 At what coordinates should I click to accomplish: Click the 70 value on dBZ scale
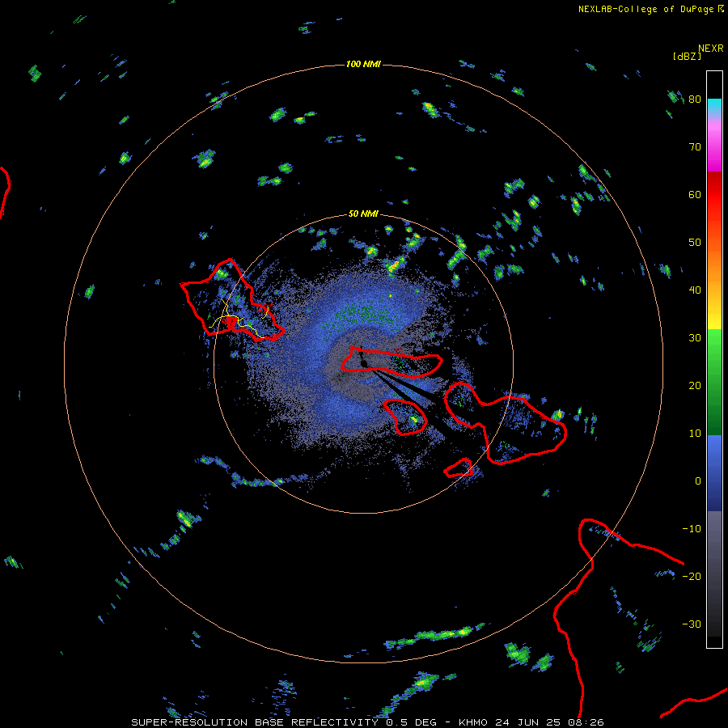click(x=695, y=147)
